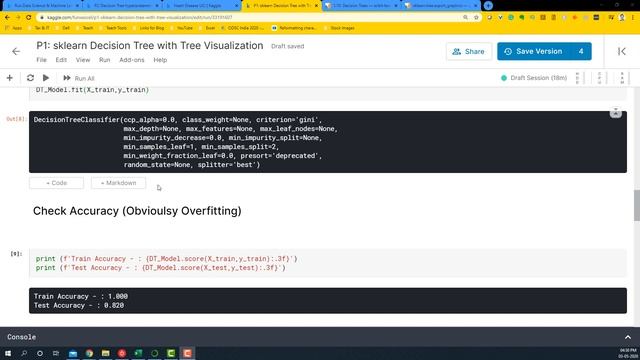Open the View menu
This screenshot has width=640, height=360.
tap(83, 60)
